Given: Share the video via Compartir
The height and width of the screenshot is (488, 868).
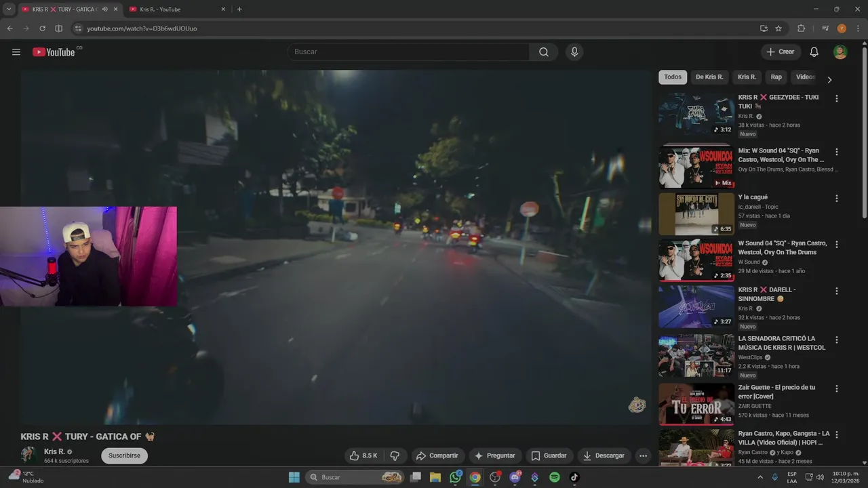Looking at the screenshot, I should point(437,455).
